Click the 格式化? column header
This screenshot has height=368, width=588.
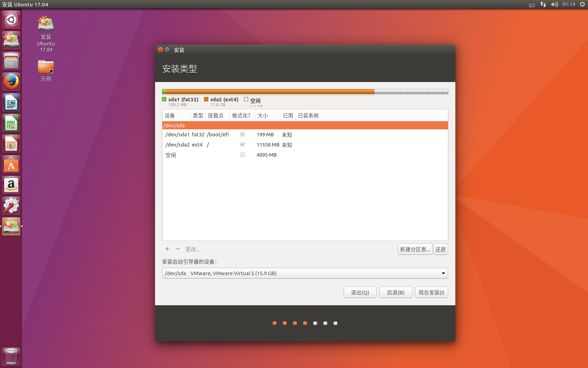click(242, 116)
